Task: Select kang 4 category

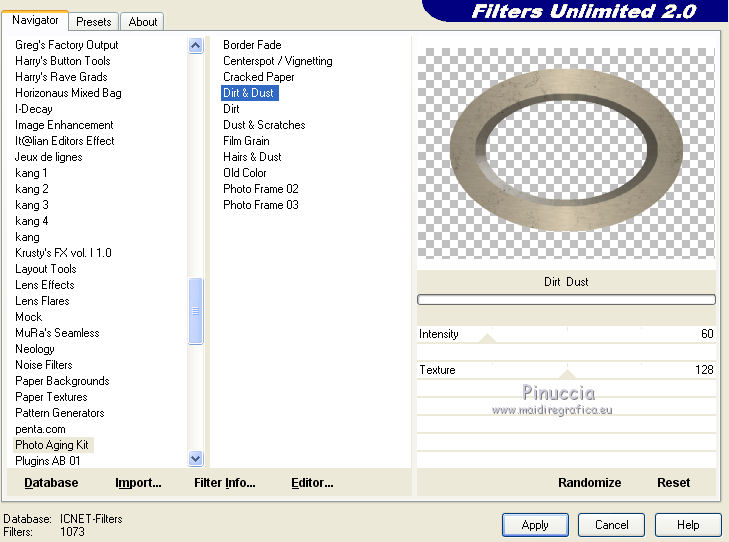Action: point(32,221)
